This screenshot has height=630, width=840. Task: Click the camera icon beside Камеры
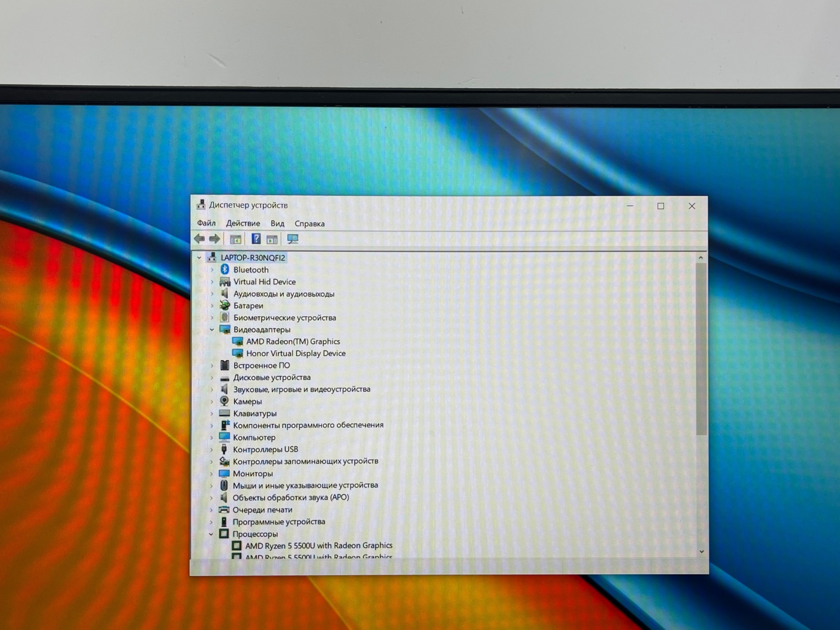225,401
